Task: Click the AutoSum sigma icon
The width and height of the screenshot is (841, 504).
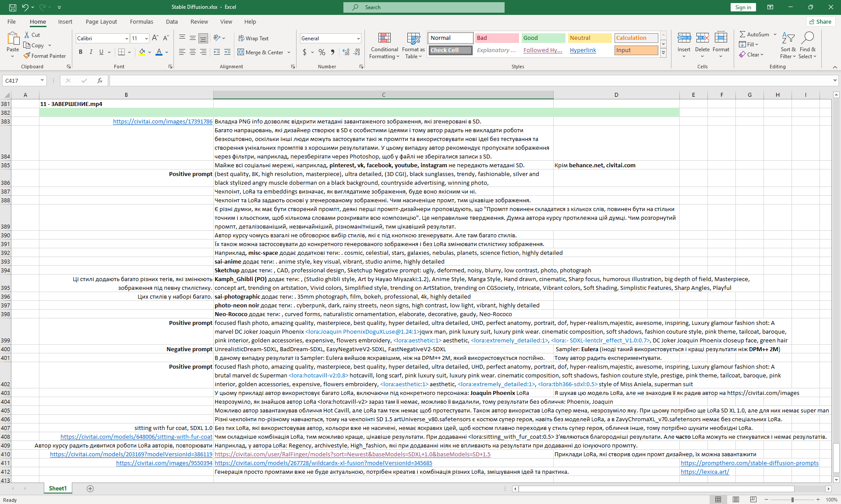Action: tap(742, 34)
